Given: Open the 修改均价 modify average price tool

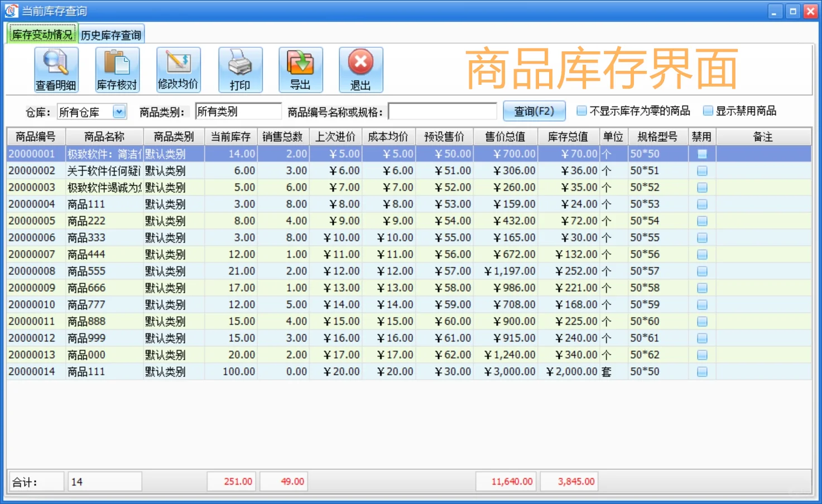Looking at the screenshot, I should (x=178, y=69).
